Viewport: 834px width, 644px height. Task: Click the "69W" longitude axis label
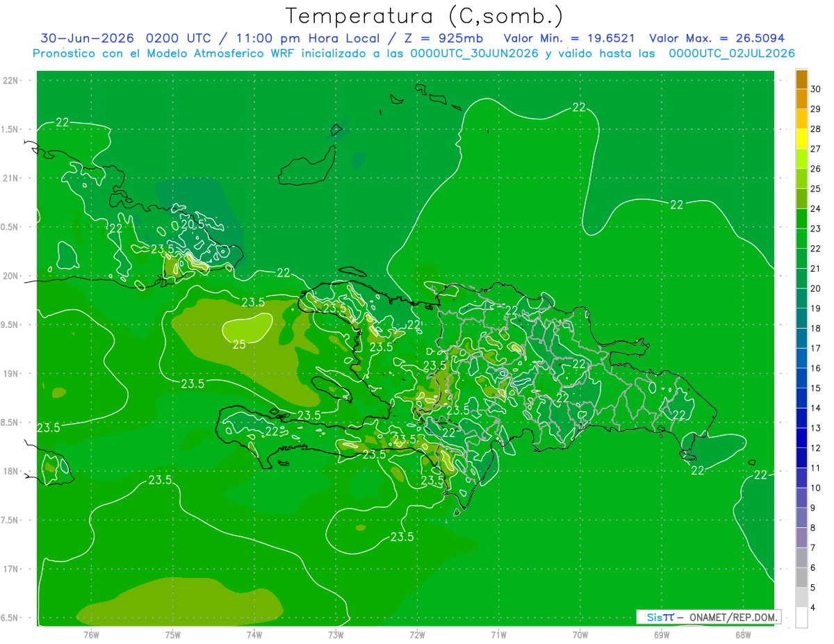(662, 634)
